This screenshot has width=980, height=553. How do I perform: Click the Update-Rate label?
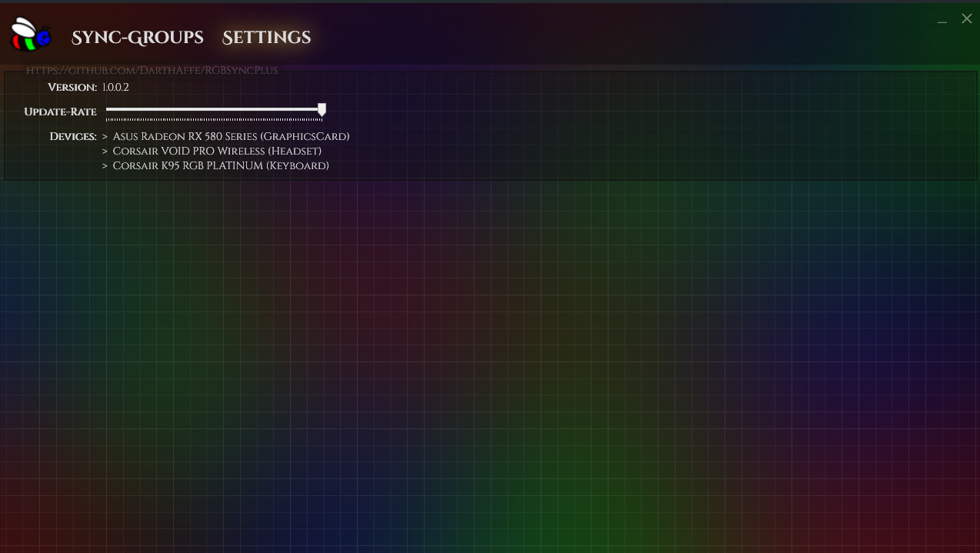tap(60, 112)
